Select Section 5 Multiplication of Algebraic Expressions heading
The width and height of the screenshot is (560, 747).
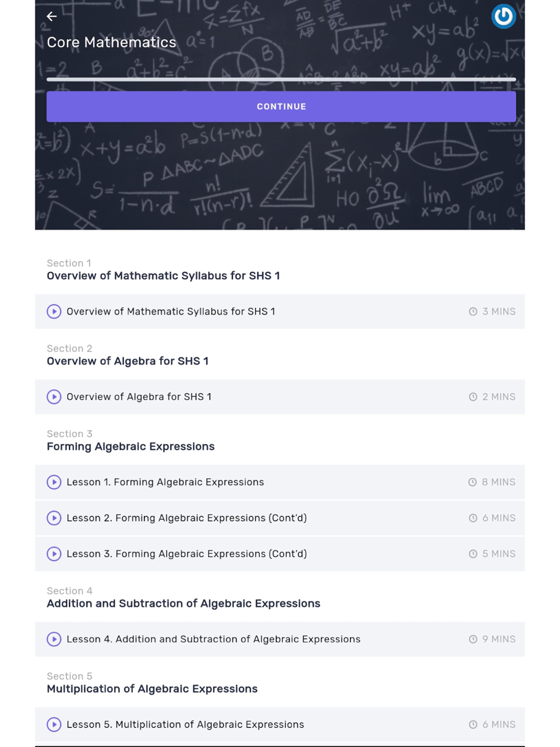pos(152,689)
